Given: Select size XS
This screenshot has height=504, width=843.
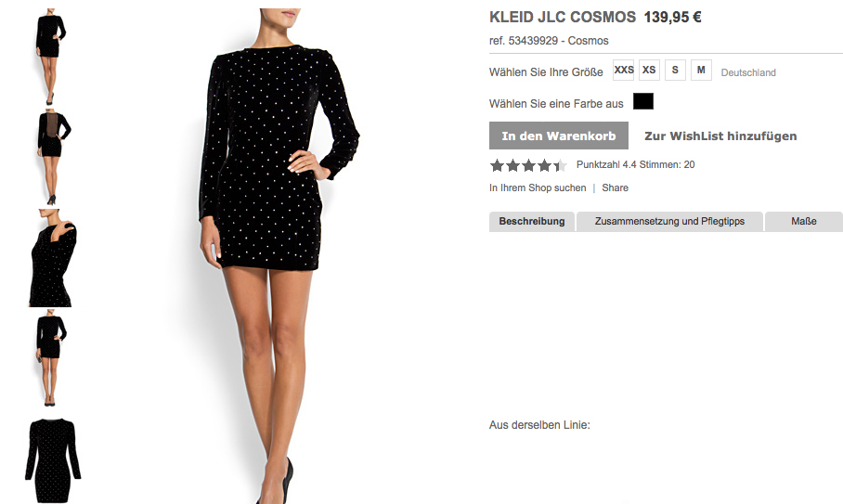Looking at the screenshot, I should [650, 70].
